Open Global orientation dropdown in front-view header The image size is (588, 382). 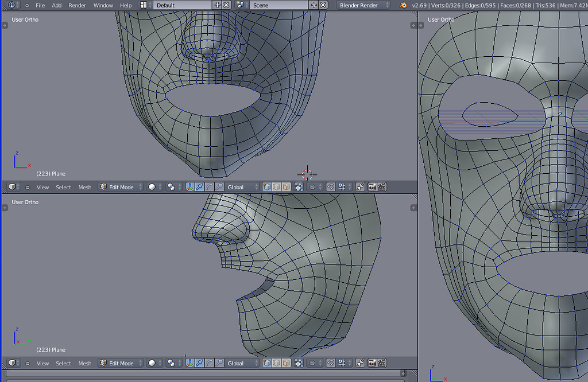pos(242,187)
